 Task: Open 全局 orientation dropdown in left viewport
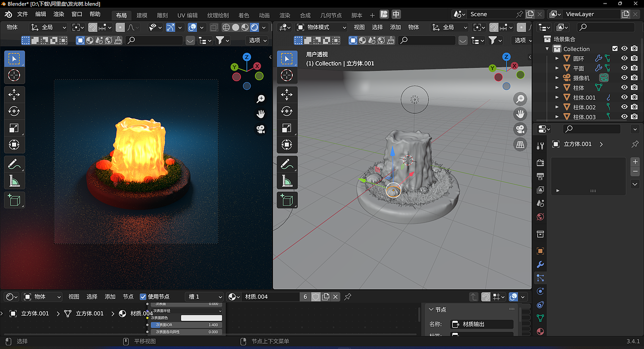49,27
